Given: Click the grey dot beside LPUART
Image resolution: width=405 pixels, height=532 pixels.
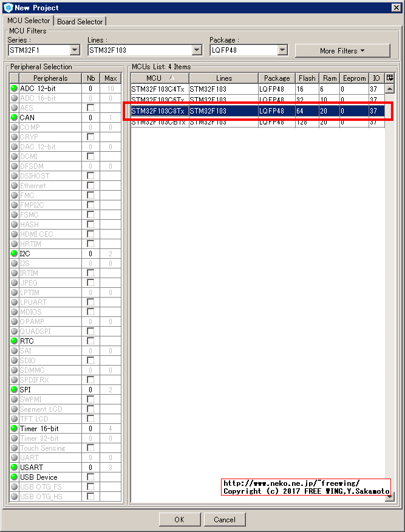Looking at the screenshot, I should coord(14,302).
